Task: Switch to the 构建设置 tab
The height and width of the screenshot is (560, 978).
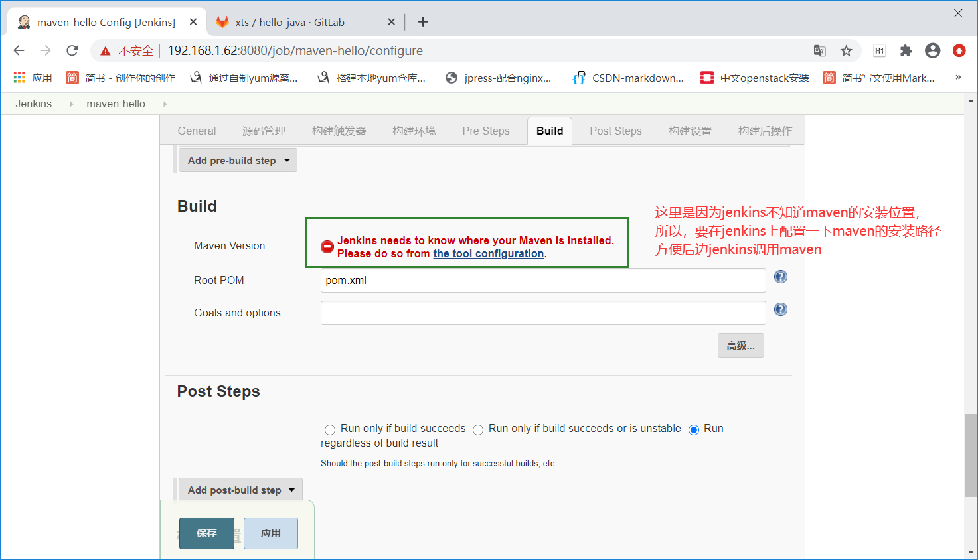Action: pyautogui.click(x=690, y=131)
